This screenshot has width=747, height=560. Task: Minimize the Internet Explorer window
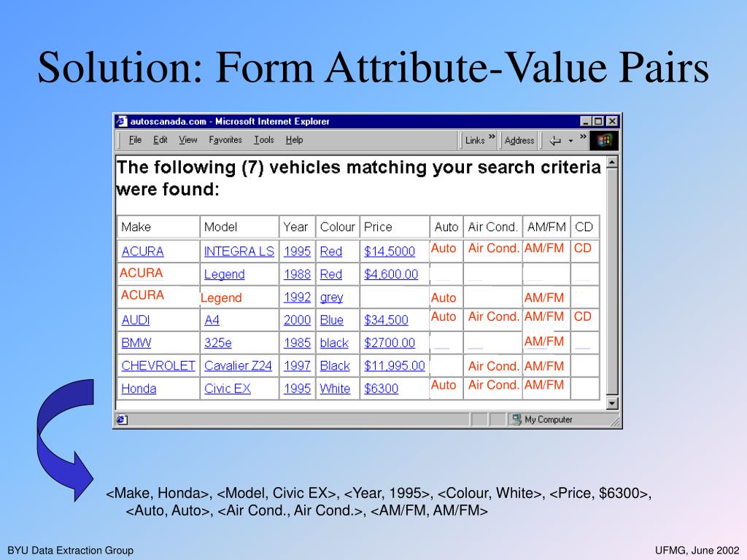(587, 122)
